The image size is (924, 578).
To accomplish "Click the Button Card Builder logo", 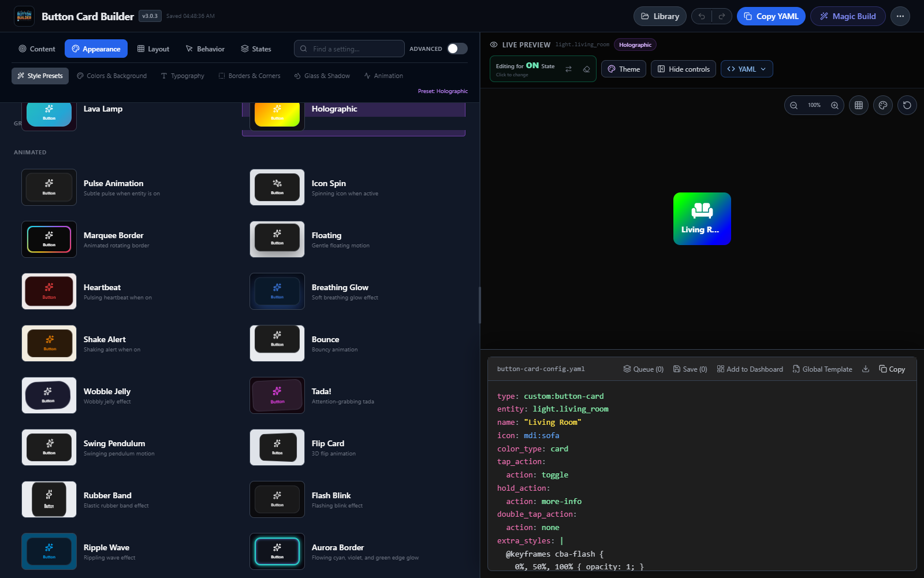I will (24, 16).
